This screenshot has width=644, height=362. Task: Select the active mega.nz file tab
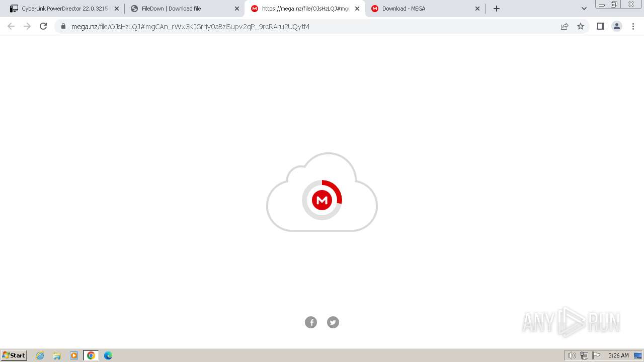click(304, 9)
